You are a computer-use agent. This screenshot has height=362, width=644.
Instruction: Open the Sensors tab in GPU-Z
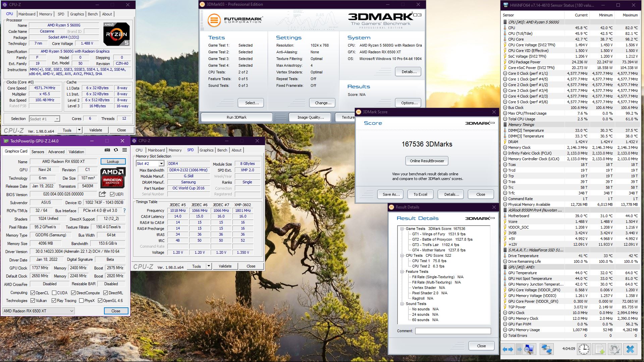(x=38, y=152)
